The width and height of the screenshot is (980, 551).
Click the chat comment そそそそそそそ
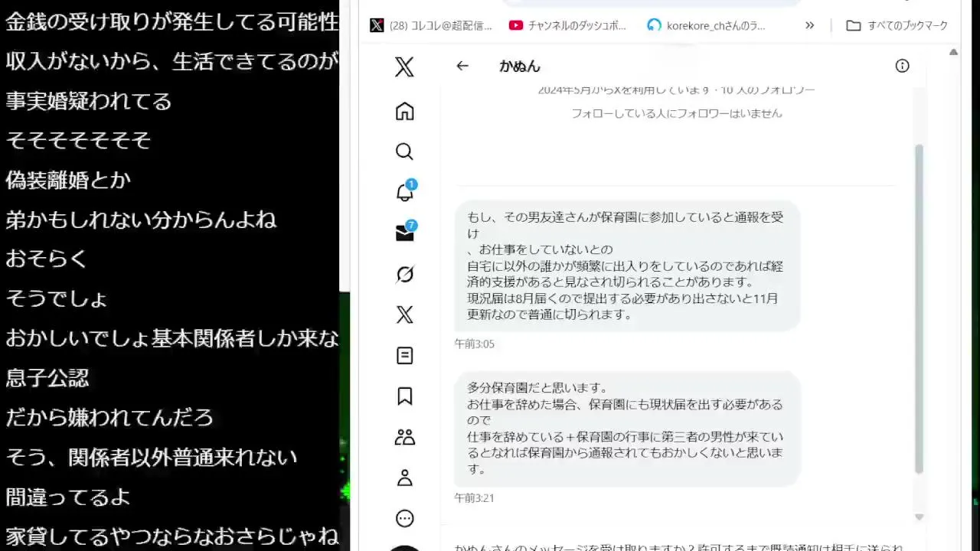click(x=79, y=140)
